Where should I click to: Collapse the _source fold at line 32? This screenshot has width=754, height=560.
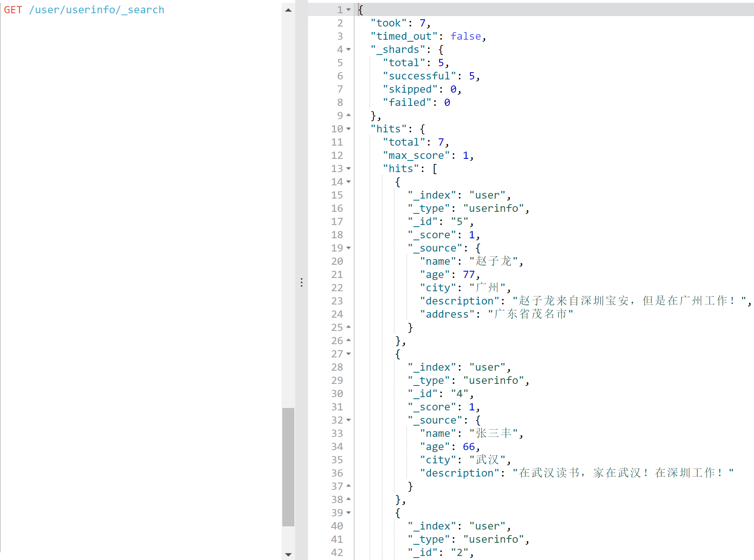click(x=349, y=420)
